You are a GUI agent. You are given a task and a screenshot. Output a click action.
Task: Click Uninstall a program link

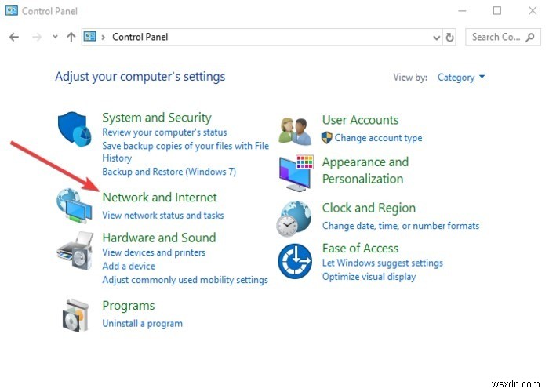[x=142, y=323]
